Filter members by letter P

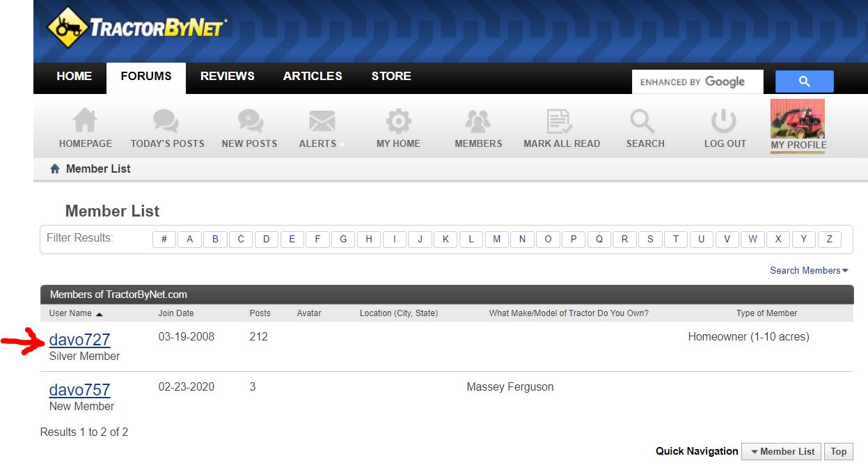click(574, 240)
